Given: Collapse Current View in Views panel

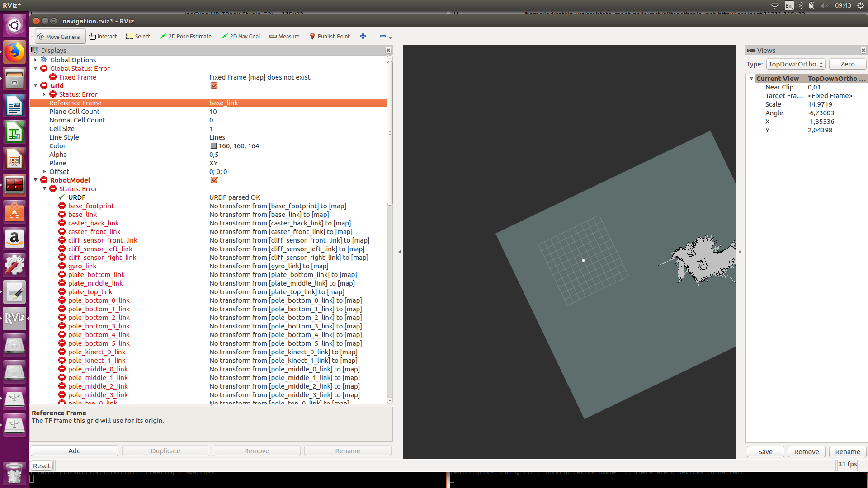Looking at the screenshot, I should click(751, 78).
